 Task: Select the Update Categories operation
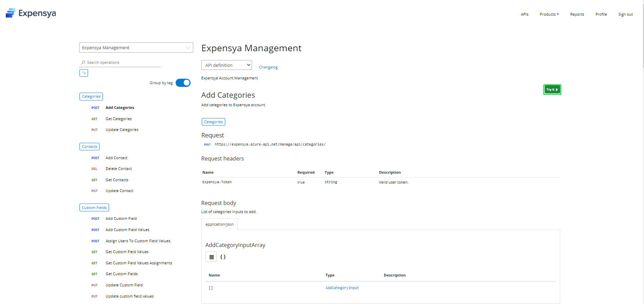pyautogui.click(x=122, y=130)
